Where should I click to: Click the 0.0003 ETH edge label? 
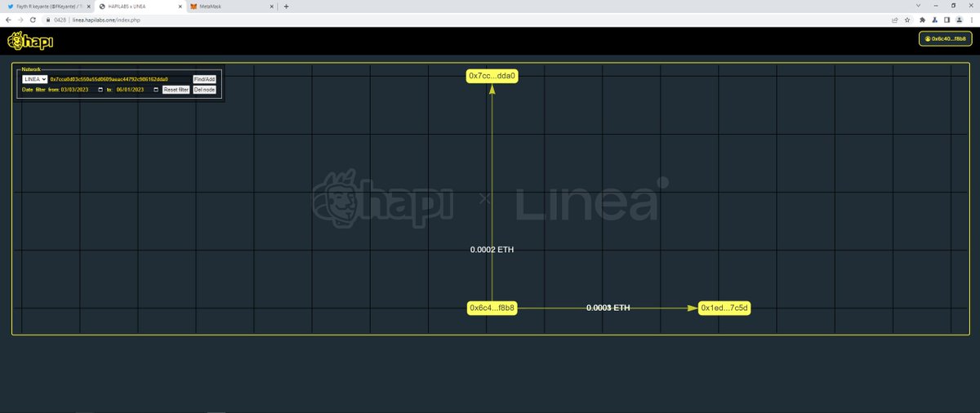point(608,308)
